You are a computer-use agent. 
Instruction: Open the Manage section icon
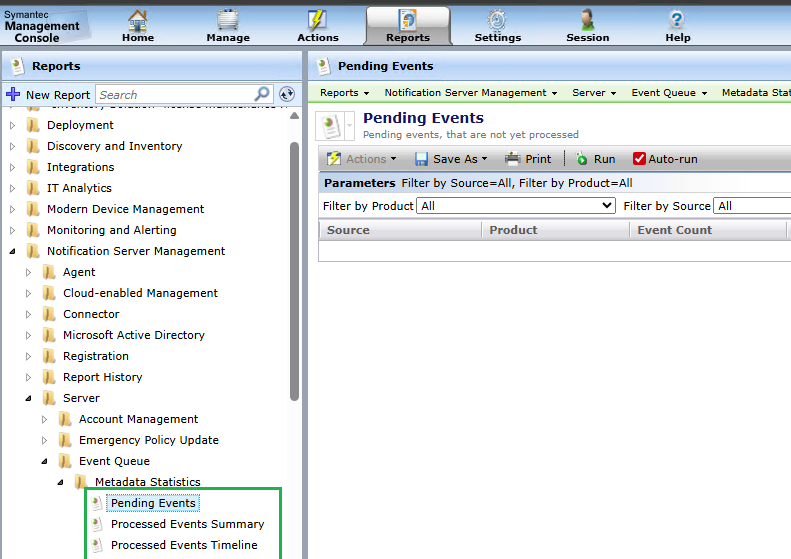[x=228, y=20]
